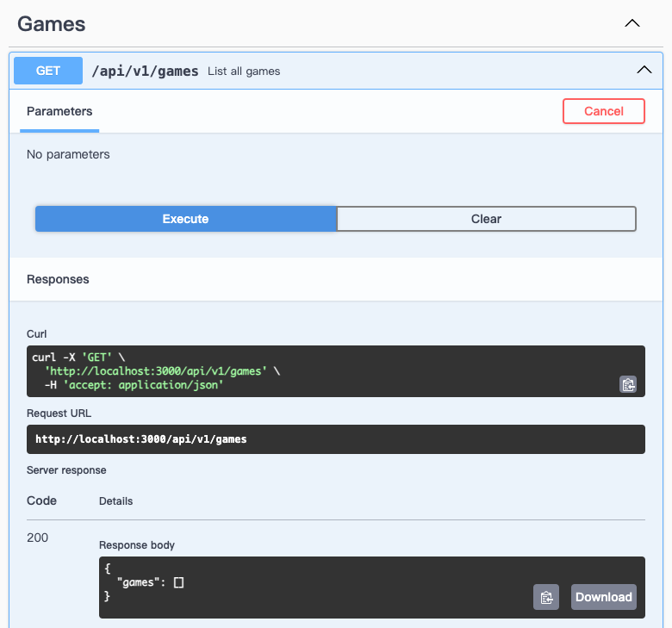
Task: Click the Details column header
Action: pyautogui.click(x=115, y=501)
